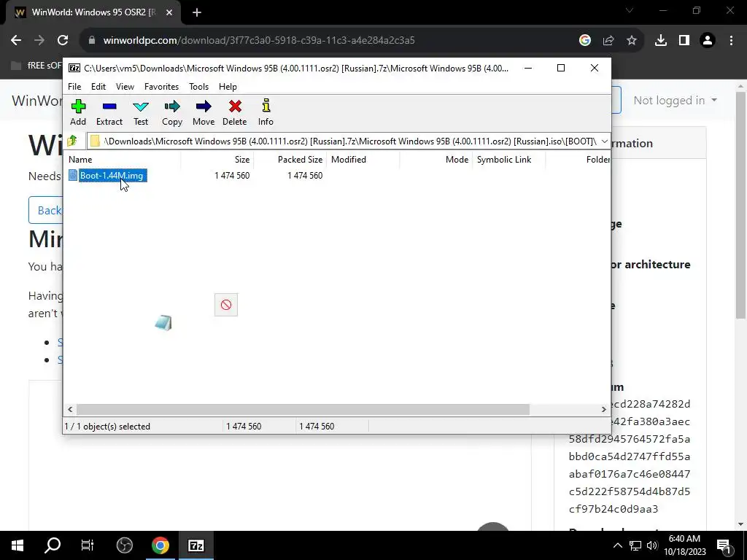Sort by Symbolic Link column header

[508, 160]
